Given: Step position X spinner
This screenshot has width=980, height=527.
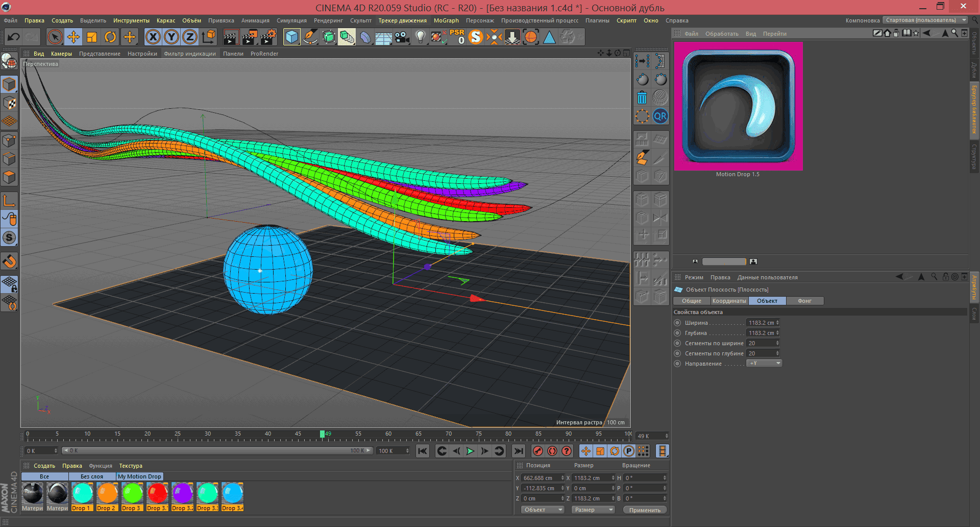Looking at the screenshot, I should (562, 478).
